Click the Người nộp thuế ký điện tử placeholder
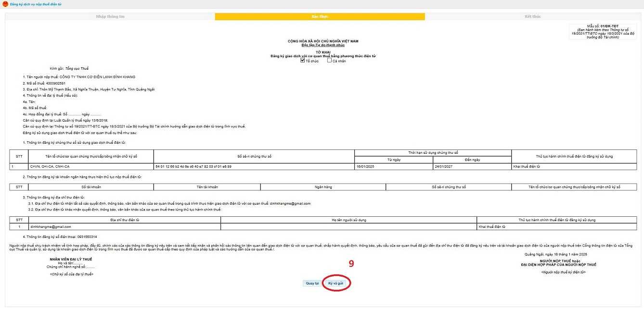 (x=563, y=272)
